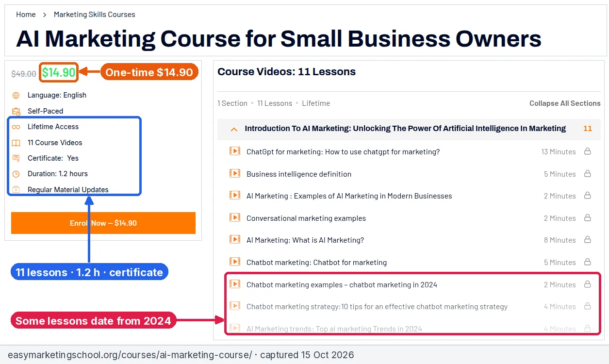Click video icon beside Chatbot marketing examples lesson
Viewport: 609px width, 364px height.
(235, 284)
